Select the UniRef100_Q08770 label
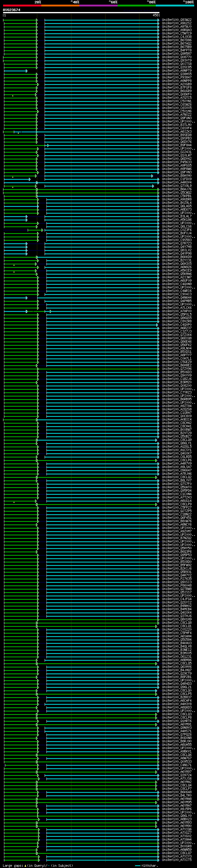 [177, 57]
